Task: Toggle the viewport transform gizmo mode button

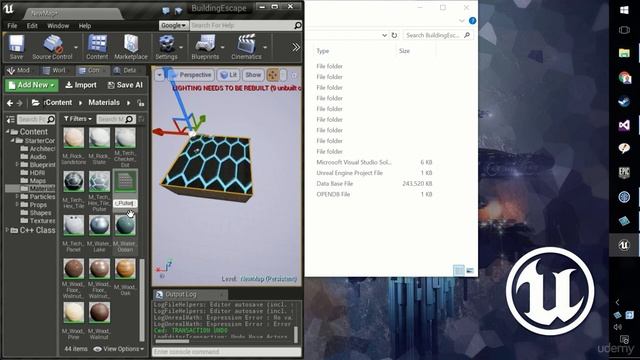Action: pyautogui.click(x=272, y=75)
